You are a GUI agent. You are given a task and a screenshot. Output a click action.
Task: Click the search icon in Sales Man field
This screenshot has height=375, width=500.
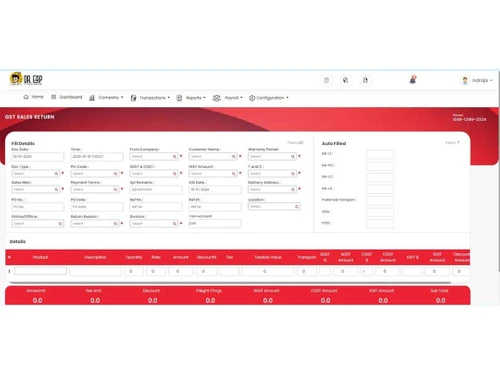tap(56, 189)
